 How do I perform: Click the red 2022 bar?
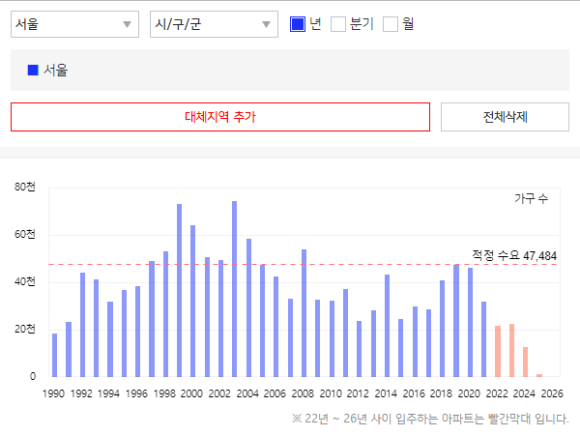point(498,351)
